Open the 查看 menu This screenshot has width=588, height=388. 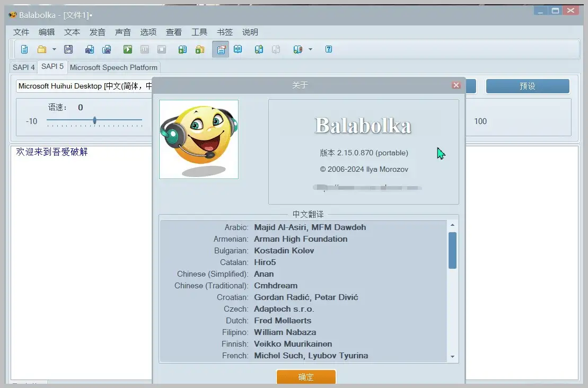pyautogui.click(x=173, y=32)
